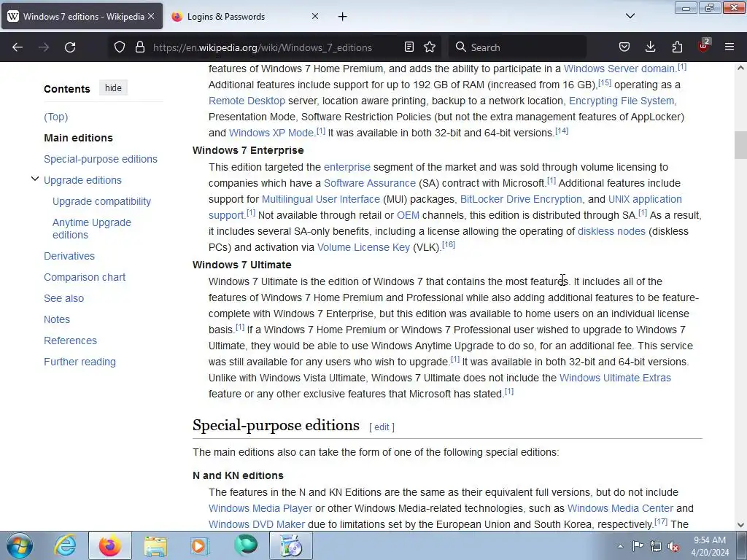Open the Extensions puzzle icon
Screen dimensions: 747x560
click(677, 47)
